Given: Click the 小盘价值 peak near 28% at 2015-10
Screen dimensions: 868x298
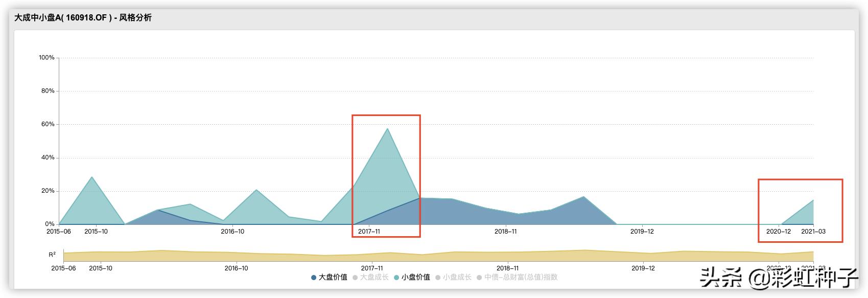Looking at the screenshot, I should pos(92,177).
